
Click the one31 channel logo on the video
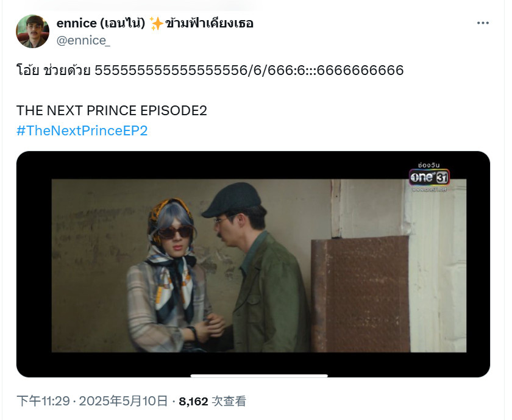click(x=429, y=177)
